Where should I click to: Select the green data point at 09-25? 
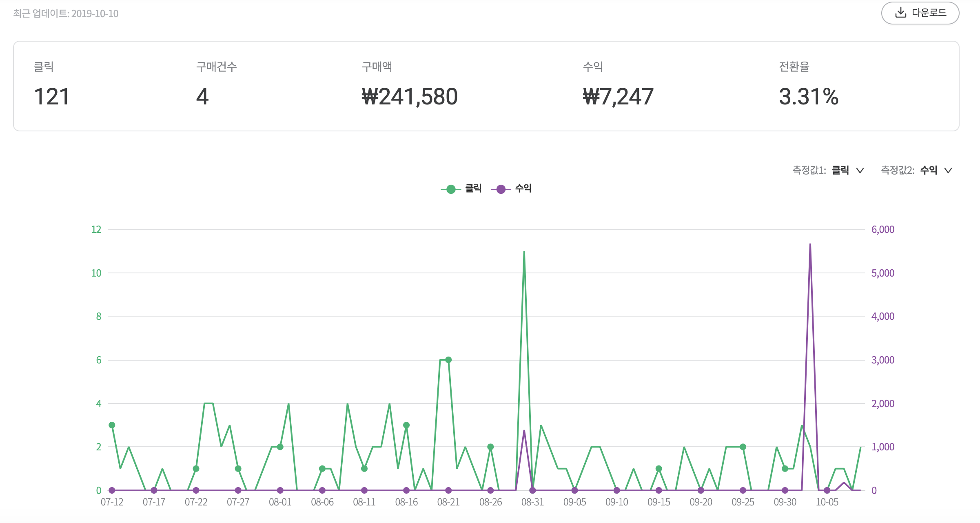point(743,447)
